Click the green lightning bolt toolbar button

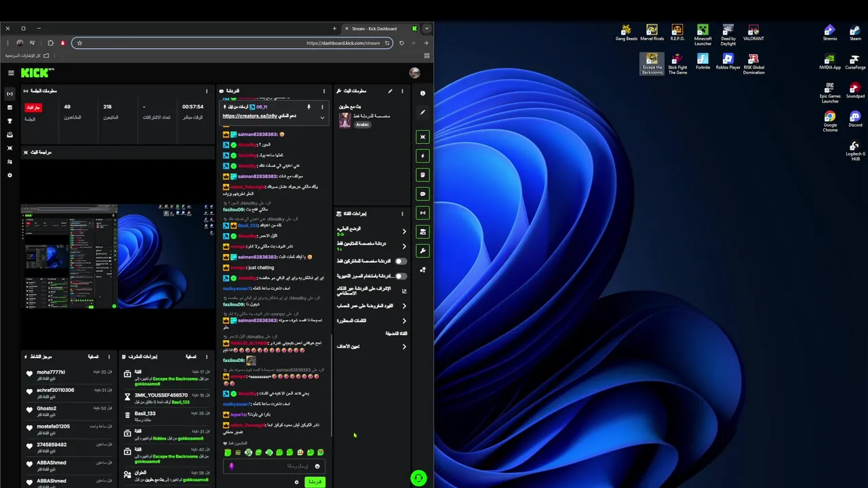tap(423, 156)
